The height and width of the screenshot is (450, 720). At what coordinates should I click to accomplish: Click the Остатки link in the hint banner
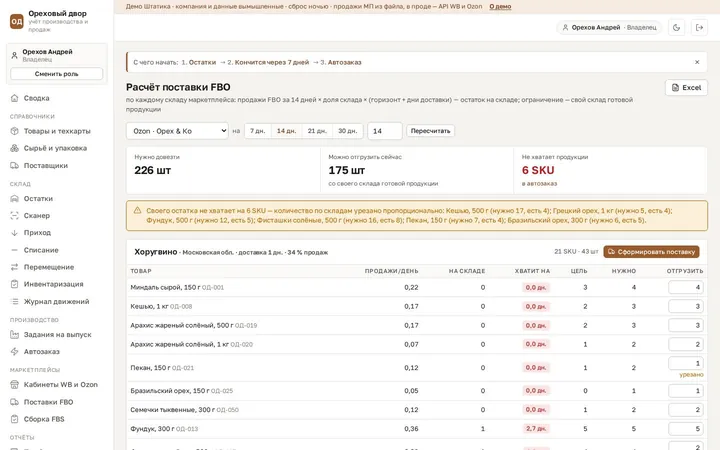(202, 62)
